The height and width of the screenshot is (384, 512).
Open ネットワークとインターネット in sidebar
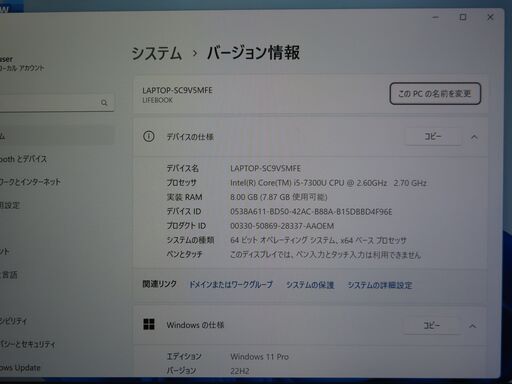[x=30, y=182]
